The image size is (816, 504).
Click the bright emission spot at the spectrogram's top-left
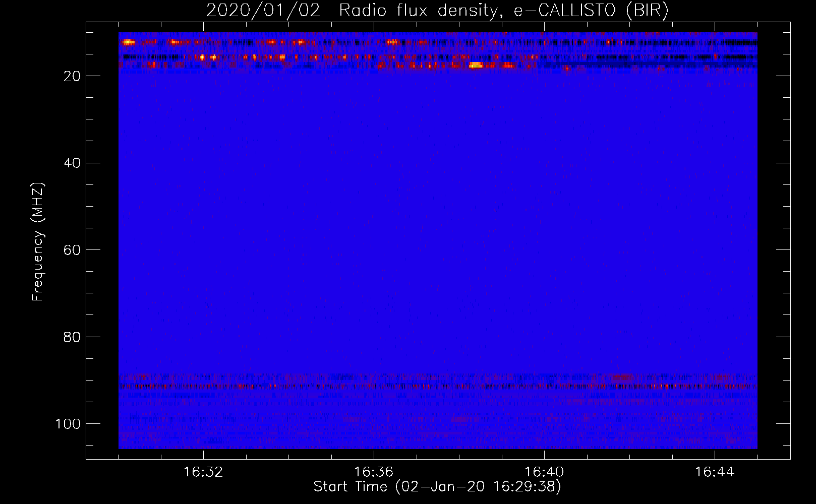pos(129,42)
